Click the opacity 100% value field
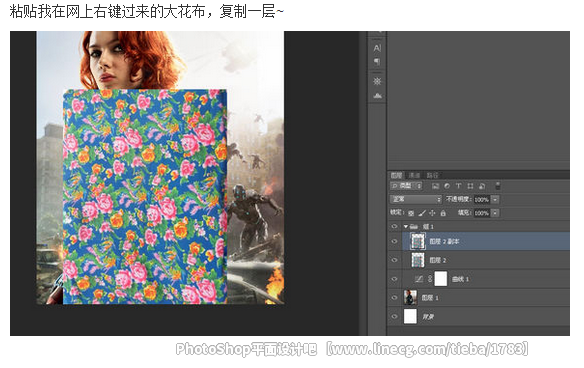The image size is (584, 368). [482, 200]
